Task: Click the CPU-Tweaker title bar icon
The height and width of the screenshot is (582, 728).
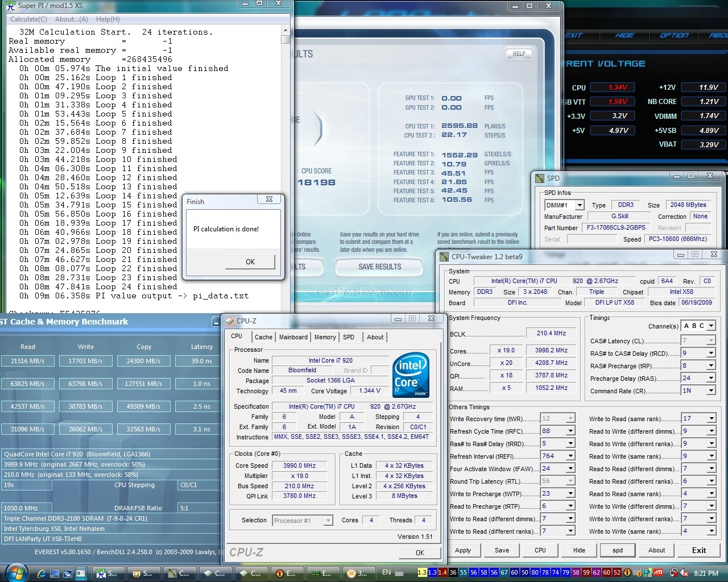Action: 444,256
